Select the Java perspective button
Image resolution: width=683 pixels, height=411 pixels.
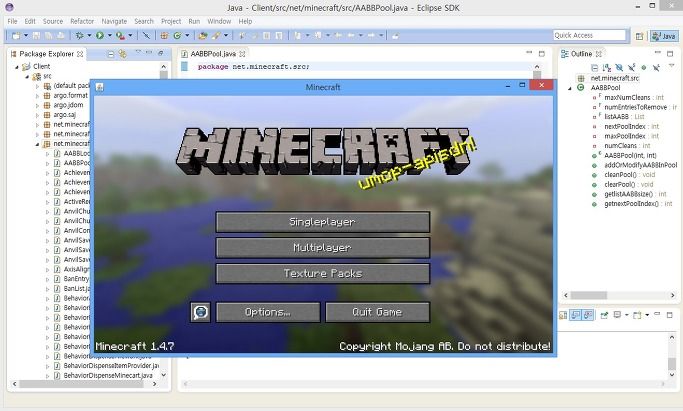click(x=664, y=36)
